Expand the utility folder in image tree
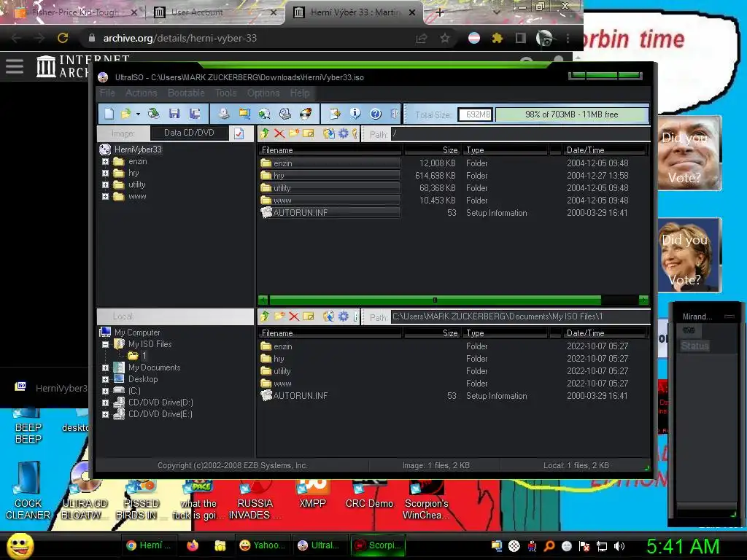This screenshot has width=747, height=560. click(105, 184)
